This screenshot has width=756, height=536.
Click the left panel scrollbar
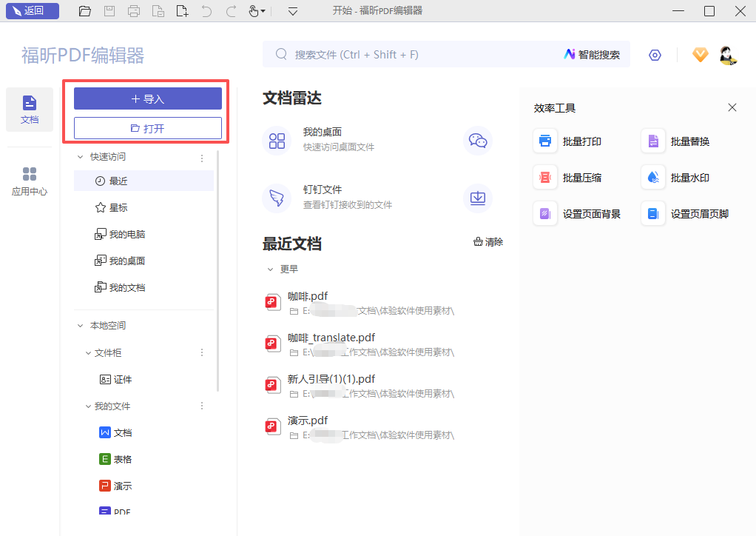point(218,270)
